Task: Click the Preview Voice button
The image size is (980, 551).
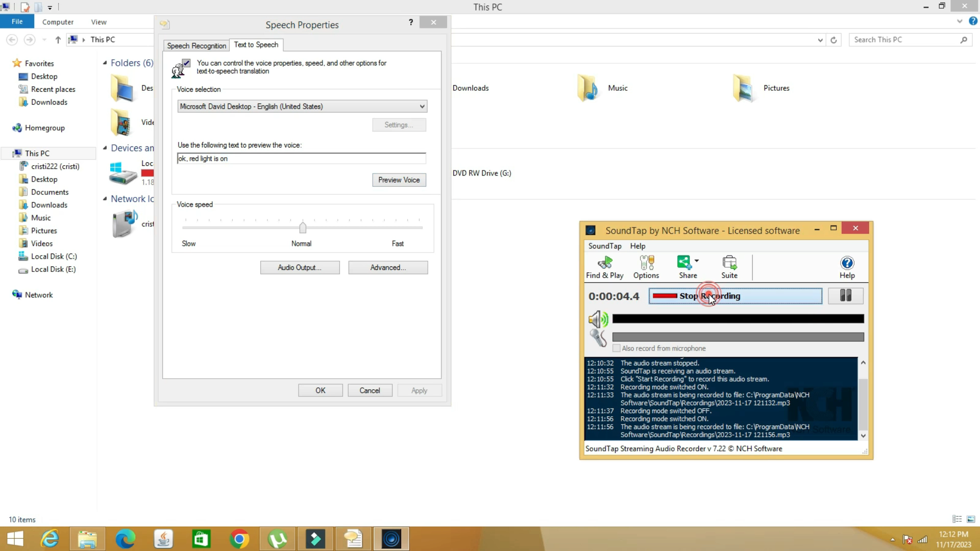Action: pos(399,180)
